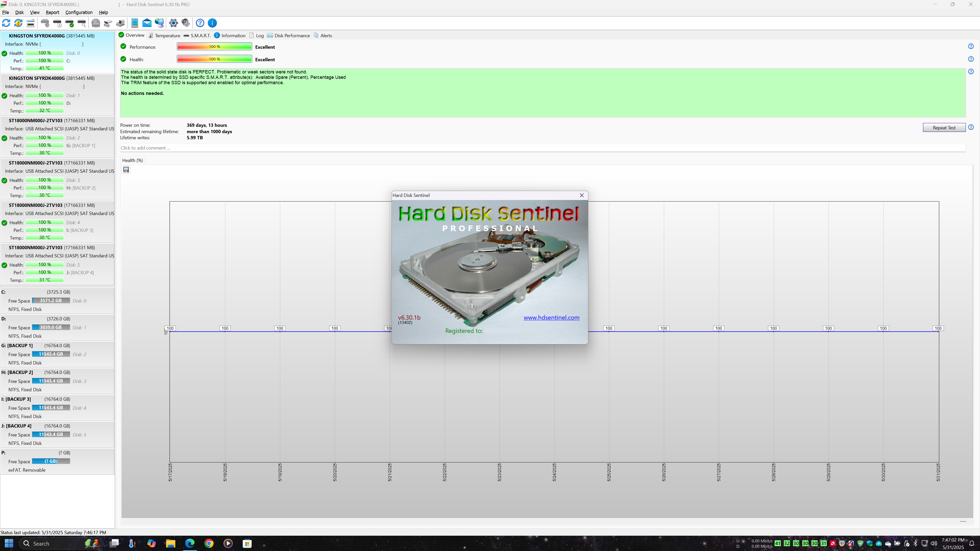This screenshot has width=980, height=551.
Task: Select the second KINGSTON SFYRDK4000G disk (Disk 1)
Action: pos(57,95)
